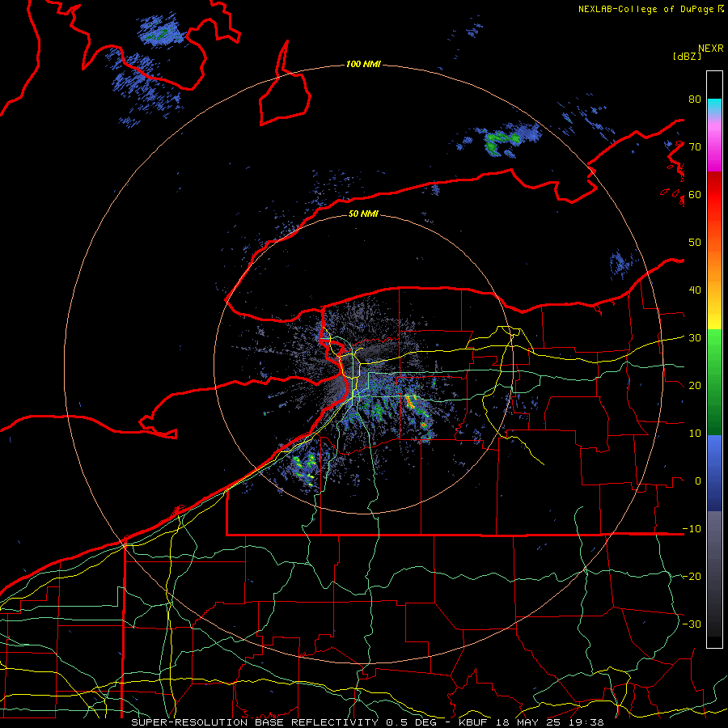Select the -20 value on dBZ scale

[692, 576]
